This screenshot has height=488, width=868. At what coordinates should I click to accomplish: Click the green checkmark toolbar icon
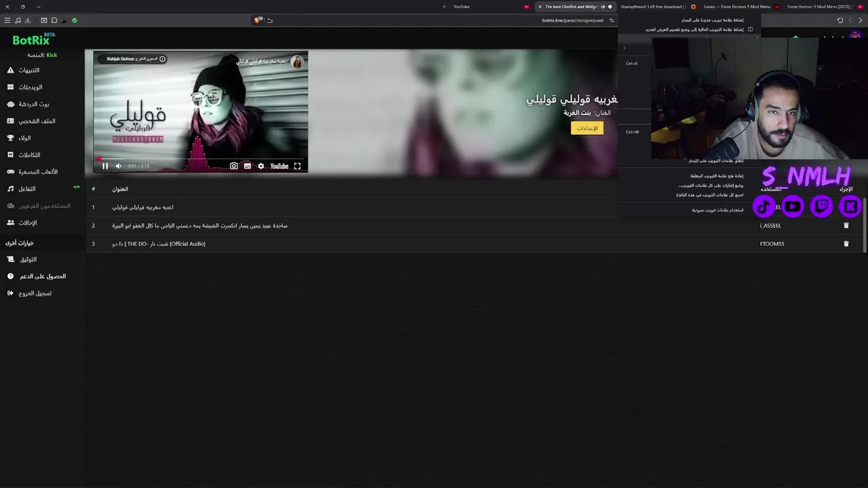[75, 20]
